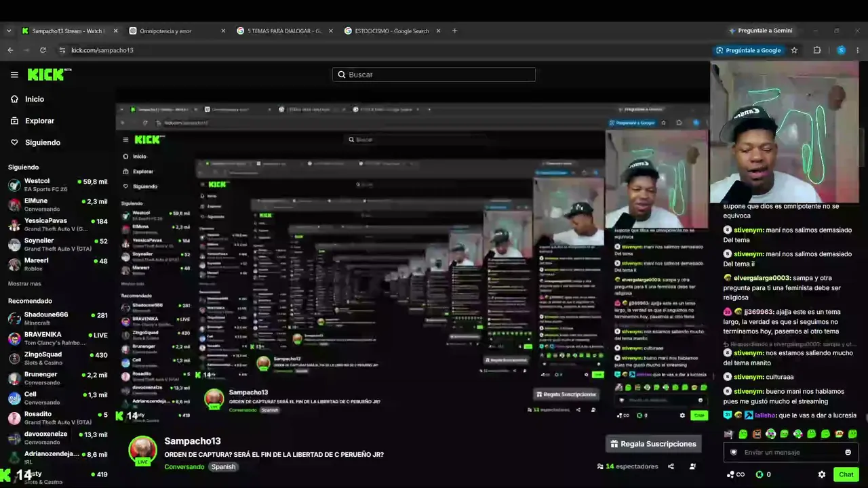Viewport: 868px width, 488px height.
Task: Close the Omnipotencia y error tab
Action: [223, 30]
